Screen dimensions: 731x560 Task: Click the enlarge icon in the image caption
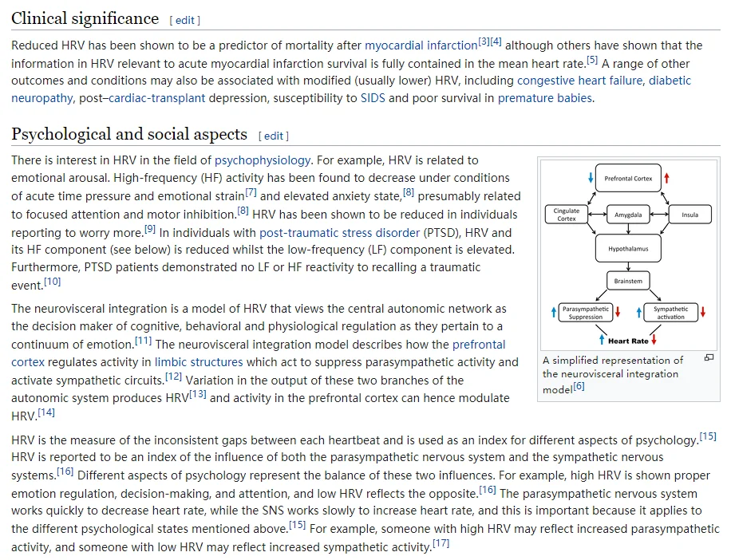pos(709,358)
